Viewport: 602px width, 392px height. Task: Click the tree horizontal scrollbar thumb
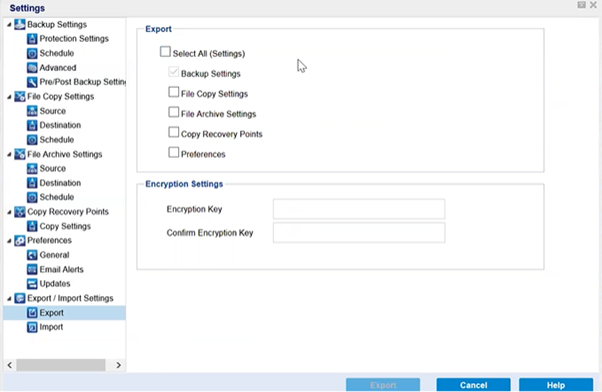click(61, 365)
